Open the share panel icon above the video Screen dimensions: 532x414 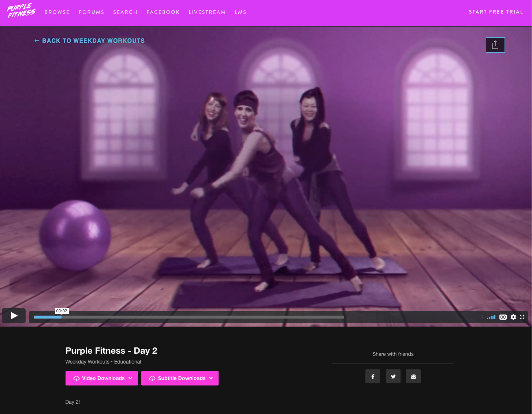tap(495, 45)
